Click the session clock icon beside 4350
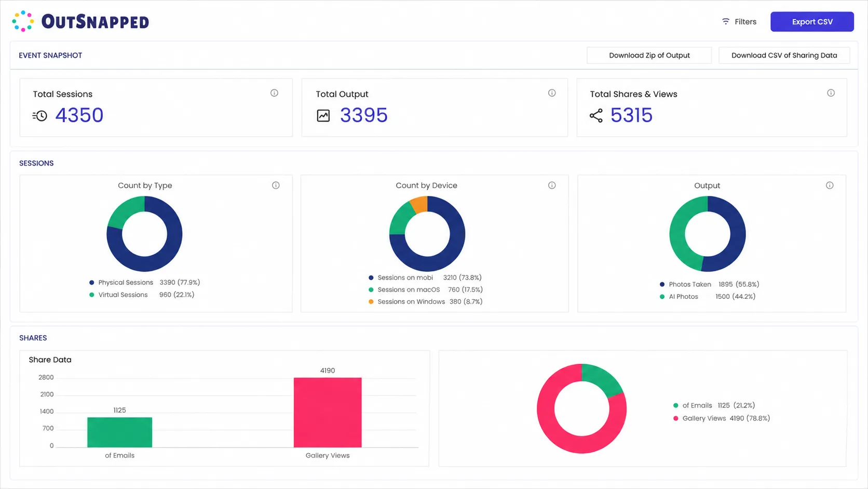This screenshot has width=868, height=489. pyautogui.click(x=40, y=115)
